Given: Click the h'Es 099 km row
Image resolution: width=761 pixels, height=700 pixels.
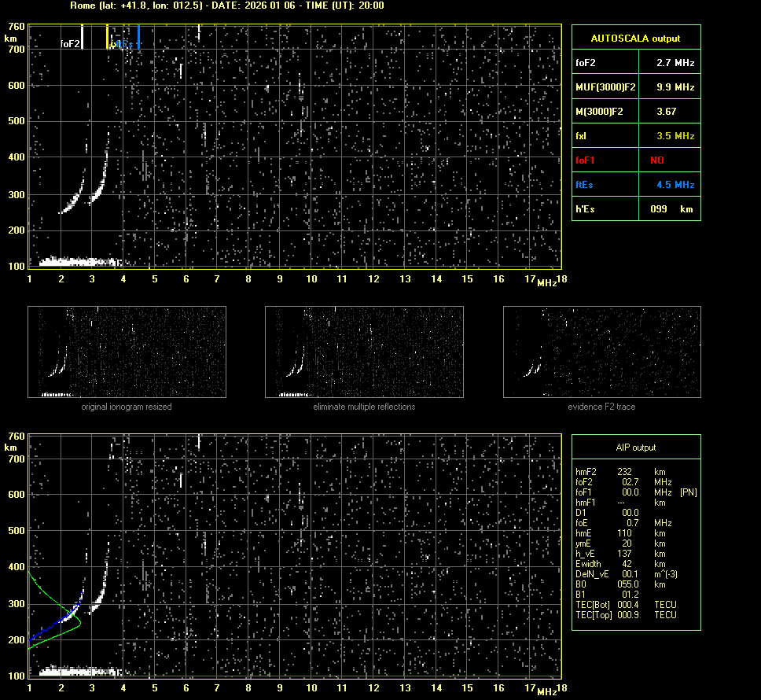Looking at the screenshot, I should (635, 209).
